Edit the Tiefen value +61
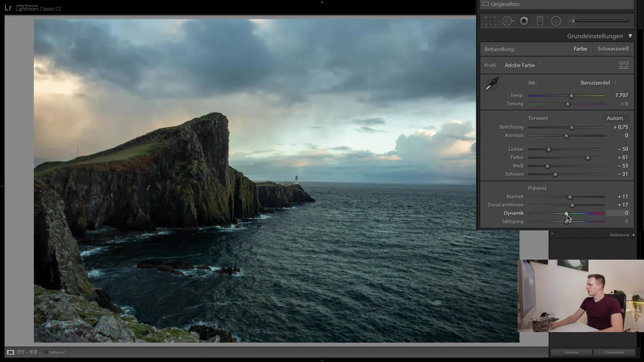The width and height of the screenshot is (644, 362). pos(623,158)
